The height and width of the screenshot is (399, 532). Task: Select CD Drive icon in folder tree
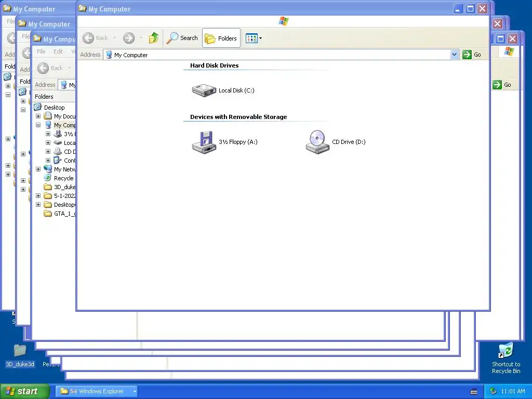[x=58, y=152]
